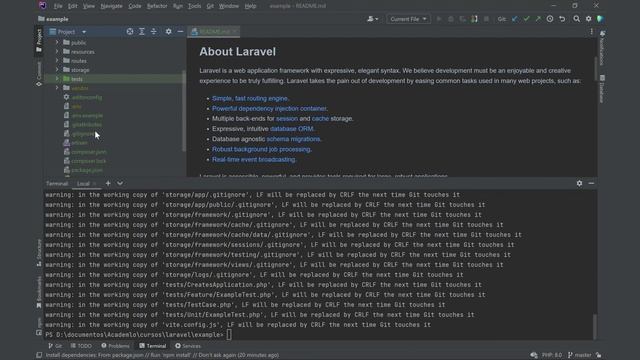This screenshot has height=360, width=640.
Task: Open the 'database ORM' link
Action: (291, 129)
